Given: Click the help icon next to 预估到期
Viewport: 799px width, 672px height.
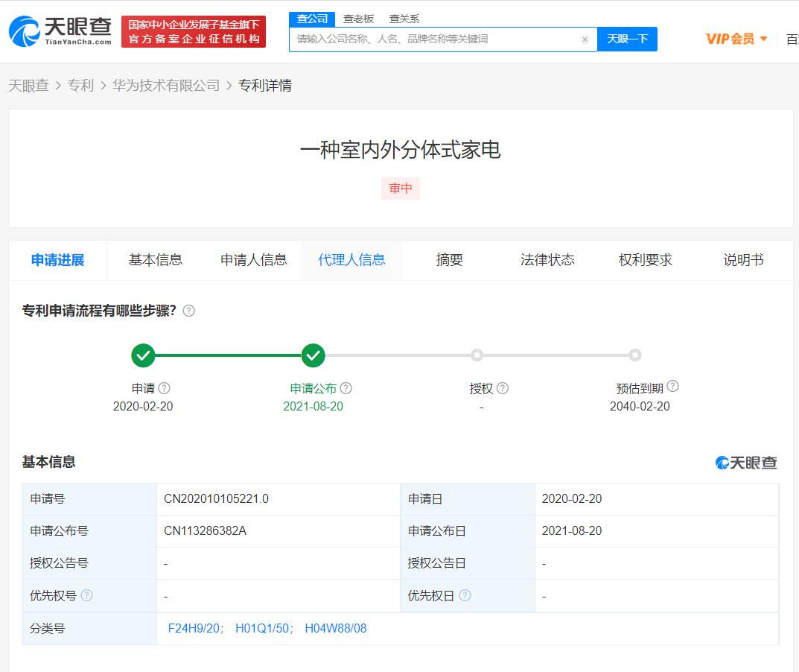Looking at the screenshot, I should (672, 387).
